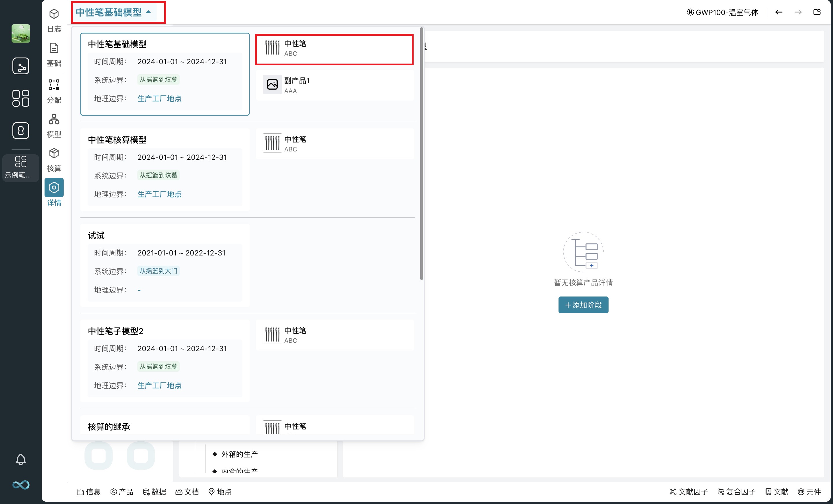Image resolution: width=833 pixels, height=504 pixels.
Task: Switch to the 数据 bottom tab
Action: click(x=154, y=492)
